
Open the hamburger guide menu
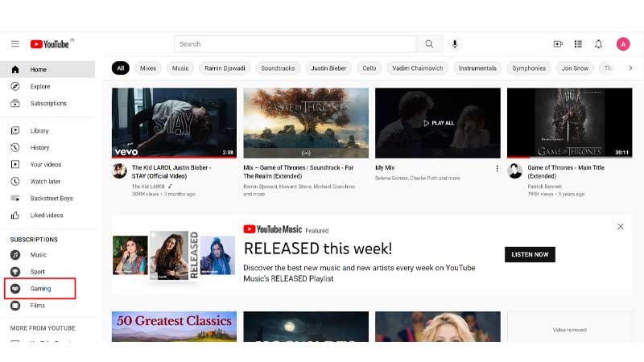15,44
